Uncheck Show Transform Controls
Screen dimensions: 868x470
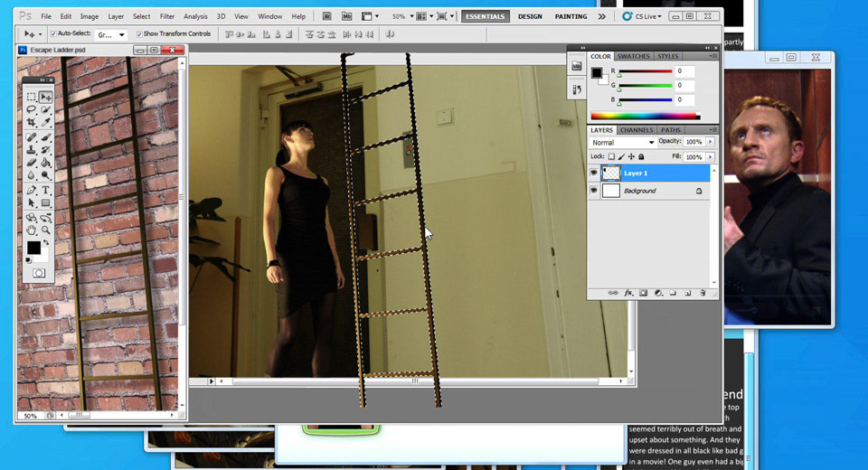pyautogui.click(x=139, y=33)
